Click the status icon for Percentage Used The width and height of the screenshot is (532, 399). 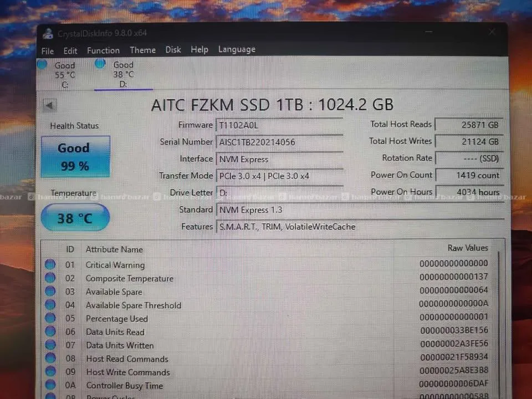click(50, 318)
